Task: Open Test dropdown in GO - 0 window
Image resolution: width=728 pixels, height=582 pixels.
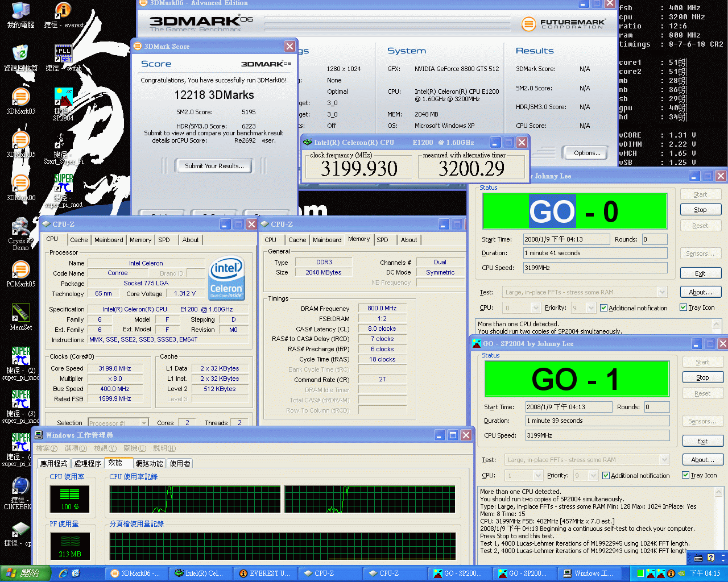Action: [585, 292]
